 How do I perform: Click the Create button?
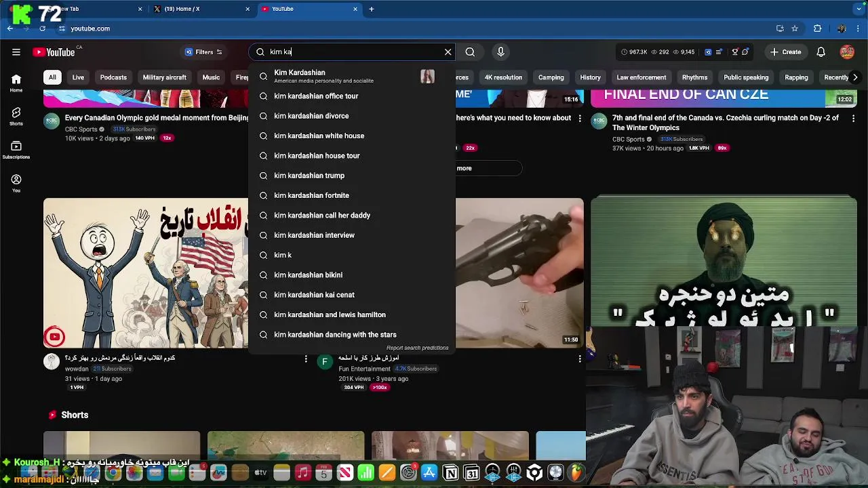(785, 52)
